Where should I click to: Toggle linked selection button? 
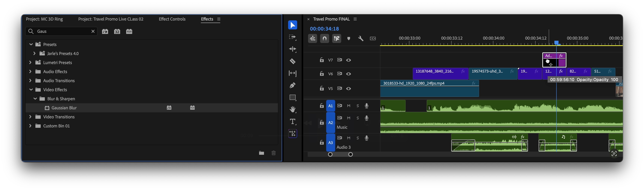[336, 39]
